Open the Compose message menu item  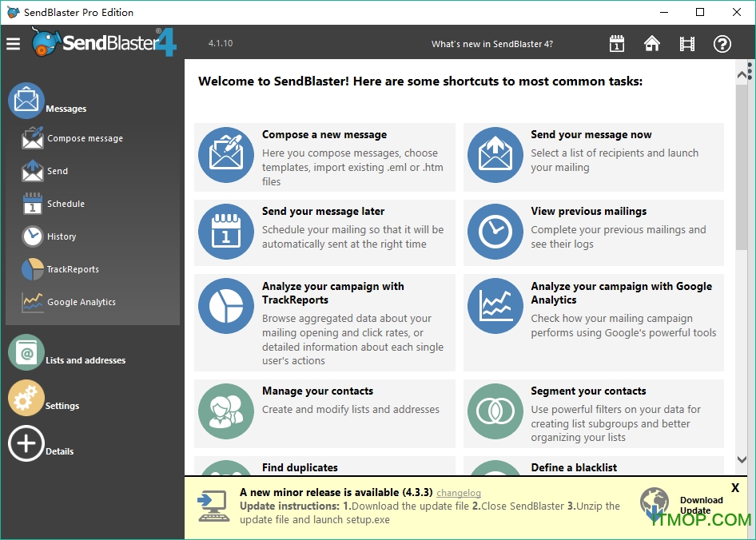point(85,138)
